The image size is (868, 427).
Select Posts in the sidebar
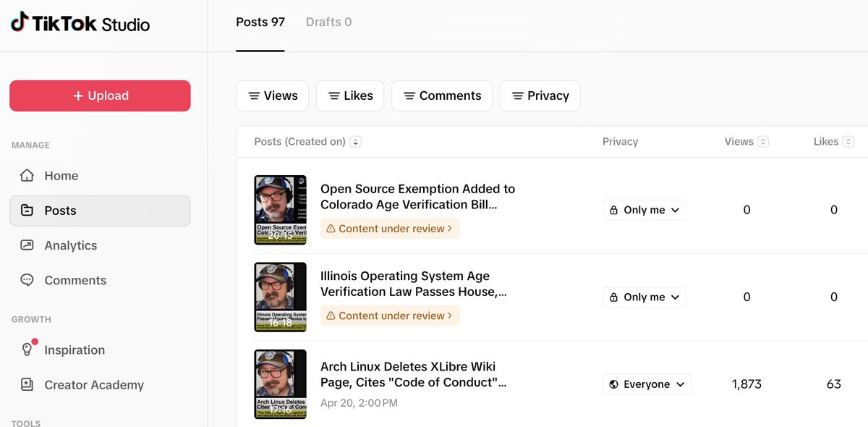(x=100, y=211)
